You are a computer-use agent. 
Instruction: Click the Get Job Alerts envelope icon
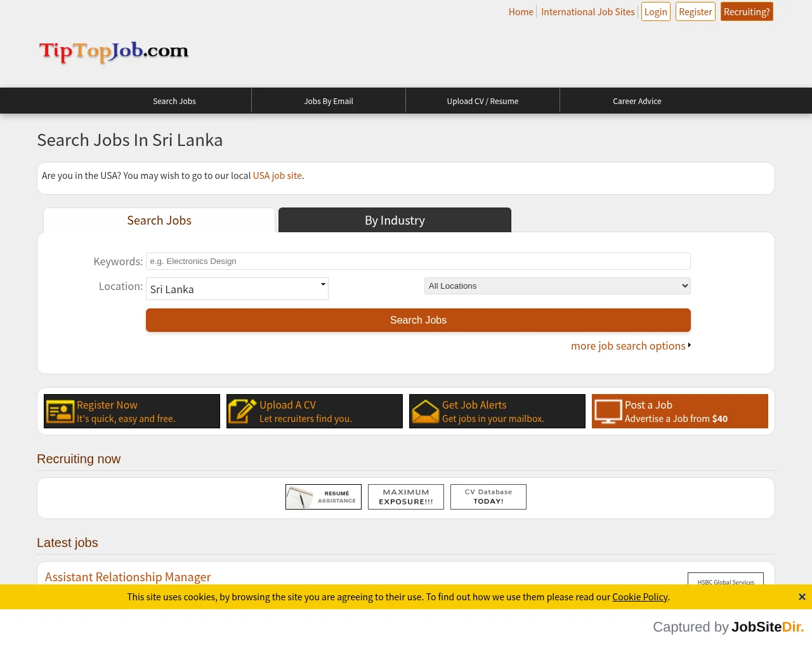tap(425, 411)
